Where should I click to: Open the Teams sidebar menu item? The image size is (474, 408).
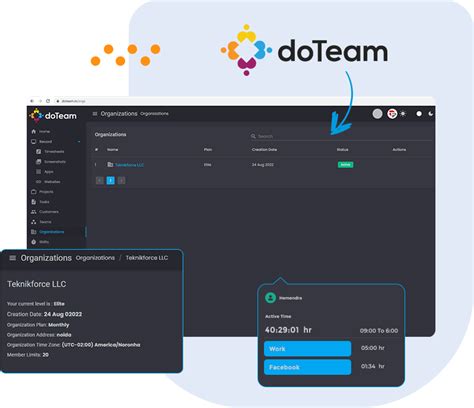pyautogui.click(x=45, y=222)
